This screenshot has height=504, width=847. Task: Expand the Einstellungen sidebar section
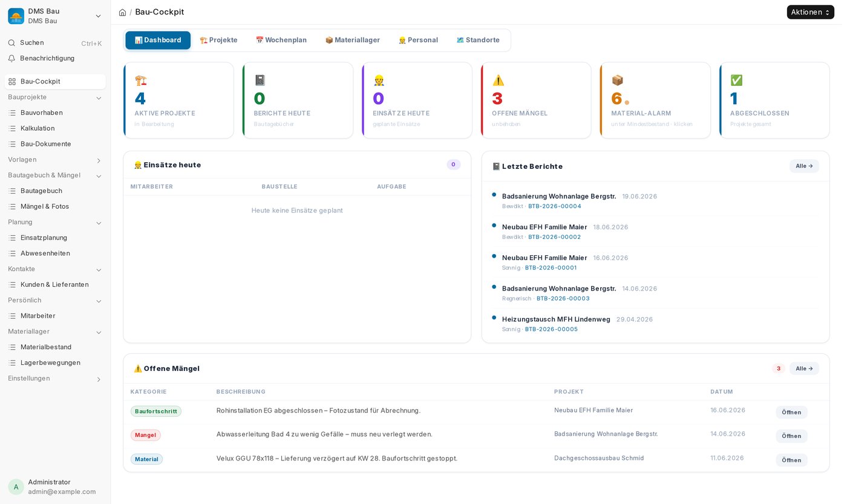[x=99, y=379]
